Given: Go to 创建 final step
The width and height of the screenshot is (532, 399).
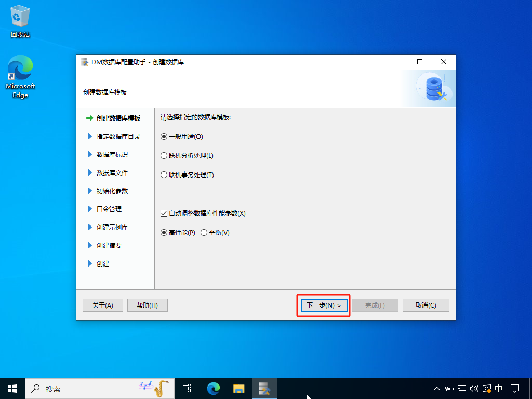Looking at the screenshot, I should coord(99,263).
